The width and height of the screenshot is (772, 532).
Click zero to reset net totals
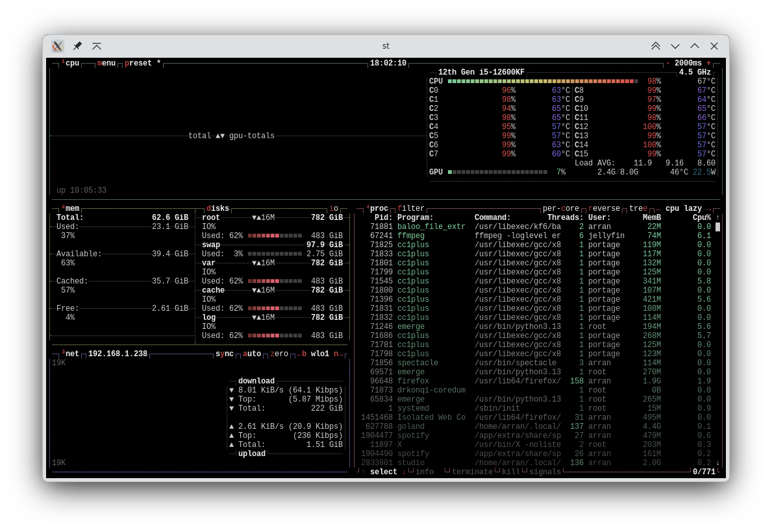click(279, 354)
